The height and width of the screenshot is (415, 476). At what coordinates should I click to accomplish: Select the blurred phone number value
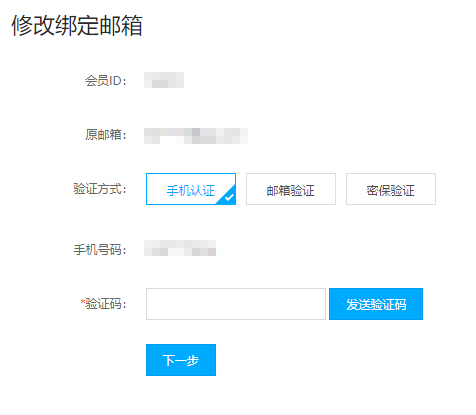coord(180,248)
